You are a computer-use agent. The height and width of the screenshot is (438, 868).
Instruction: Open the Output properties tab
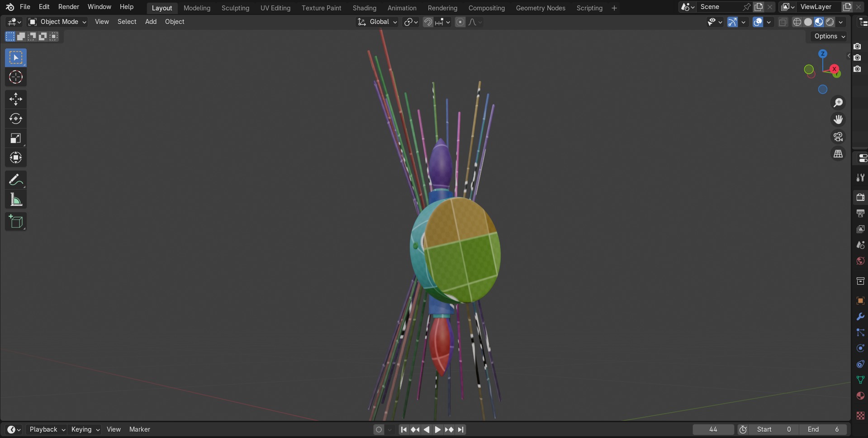(x=860, y=213)
